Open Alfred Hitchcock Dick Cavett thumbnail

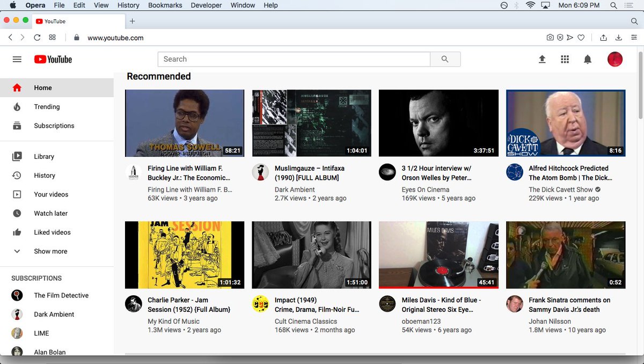point(566,123)
